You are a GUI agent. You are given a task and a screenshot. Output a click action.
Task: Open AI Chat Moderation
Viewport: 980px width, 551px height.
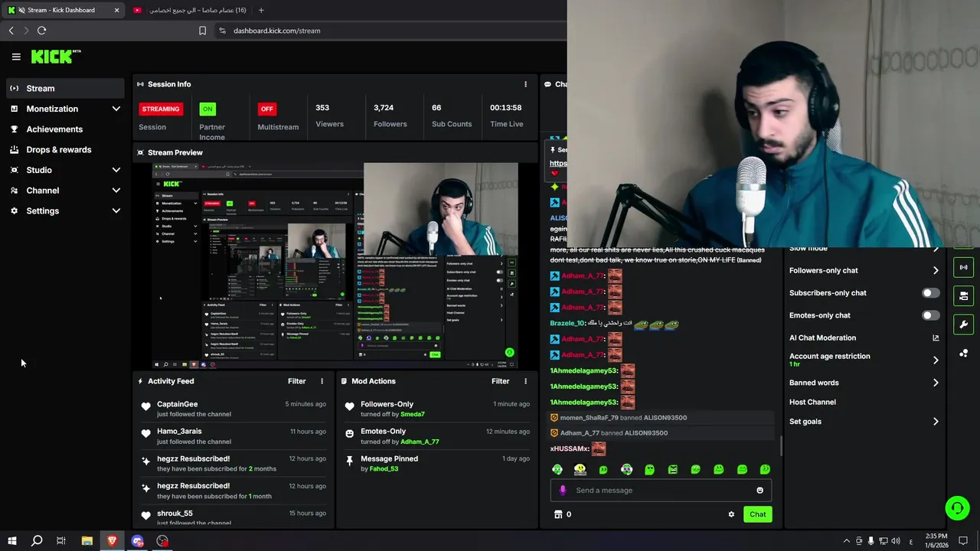[x=822, y=337]
